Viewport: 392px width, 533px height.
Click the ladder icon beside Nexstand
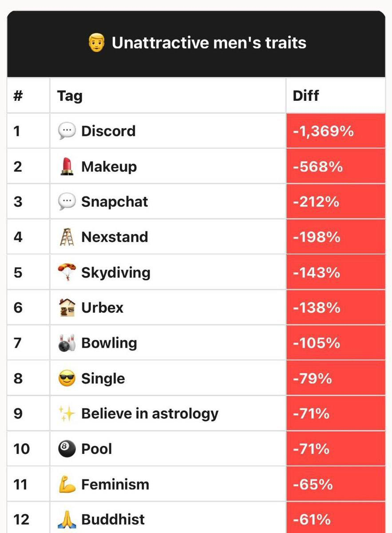click(x=67, y=237)
